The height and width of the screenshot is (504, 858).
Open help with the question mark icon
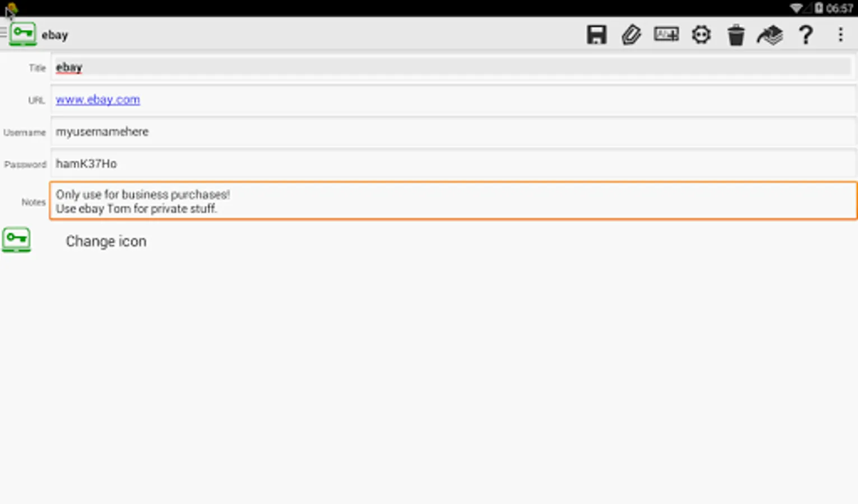(806, 35)
